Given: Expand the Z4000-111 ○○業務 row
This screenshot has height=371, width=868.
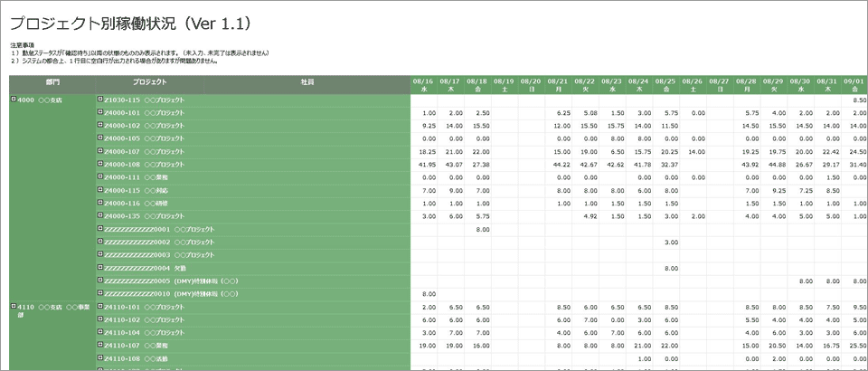Looking at the screenshot, I should (100, 176).
